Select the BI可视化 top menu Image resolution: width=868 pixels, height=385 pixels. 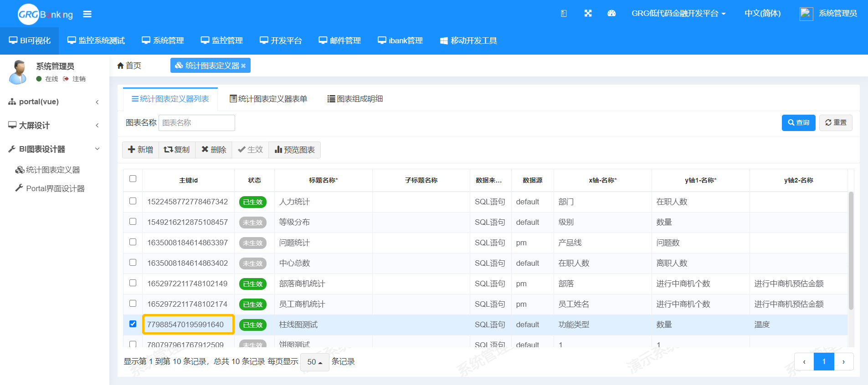coord(30,41)
